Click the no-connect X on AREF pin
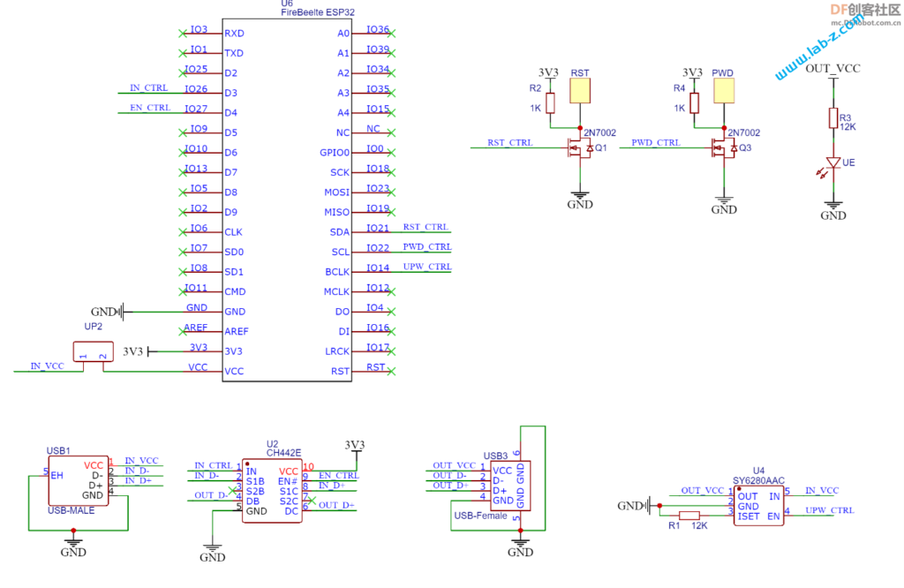 183,331
